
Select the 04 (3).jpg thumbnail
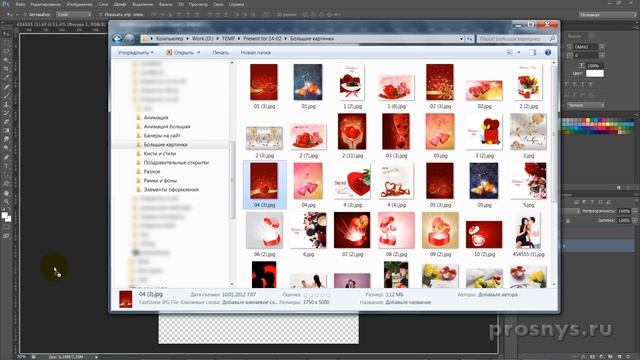click(264, 184)
